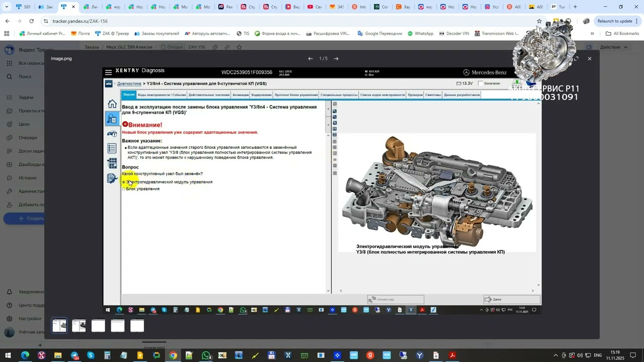Select the fifth thumbnail in the preview strip
Image resolution: width=644 pixels, height=362 pixels.
[x=137, y=326]
